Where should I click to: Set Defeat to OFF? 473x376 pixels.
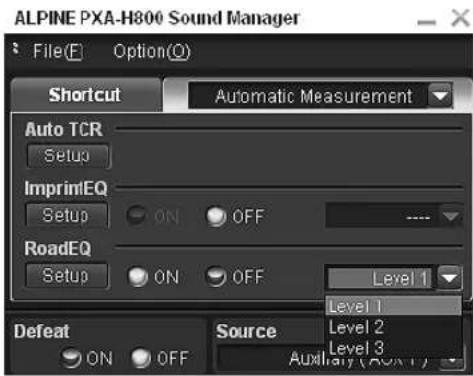[141, 358]
